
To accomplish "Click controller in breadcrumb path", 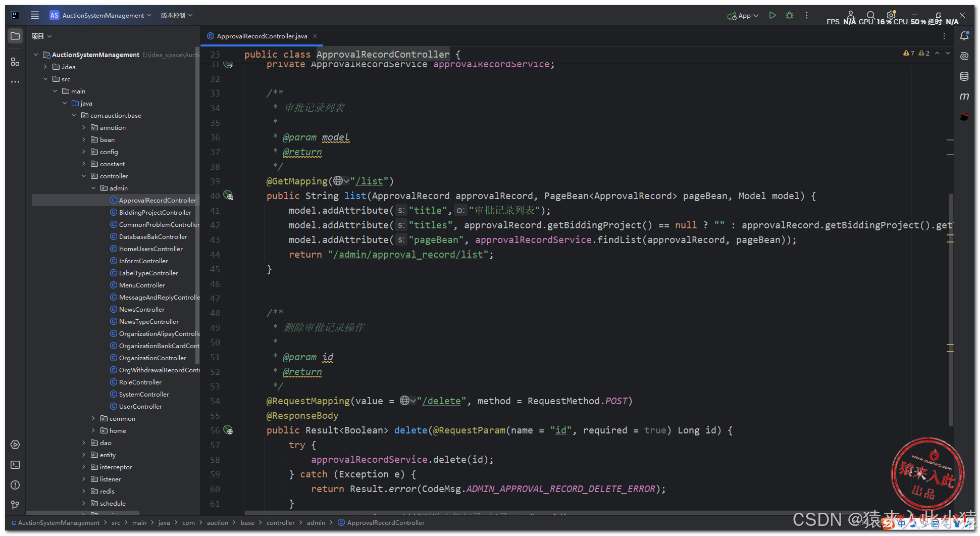I will [x=280, y=522].
